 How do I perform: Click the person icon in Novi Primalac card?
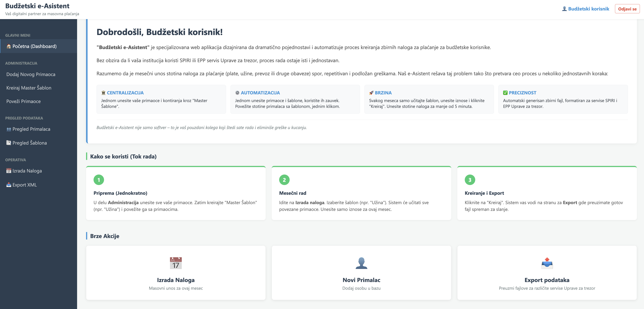coord(361,263)
